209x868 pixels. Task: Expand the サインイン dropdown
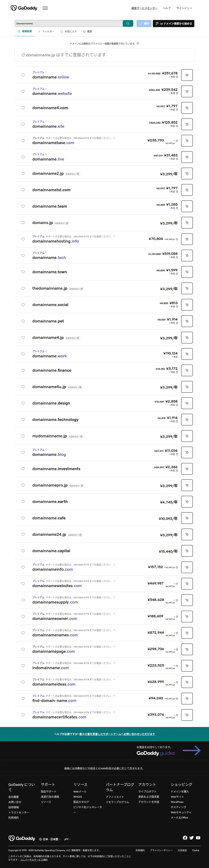[184, 8]
